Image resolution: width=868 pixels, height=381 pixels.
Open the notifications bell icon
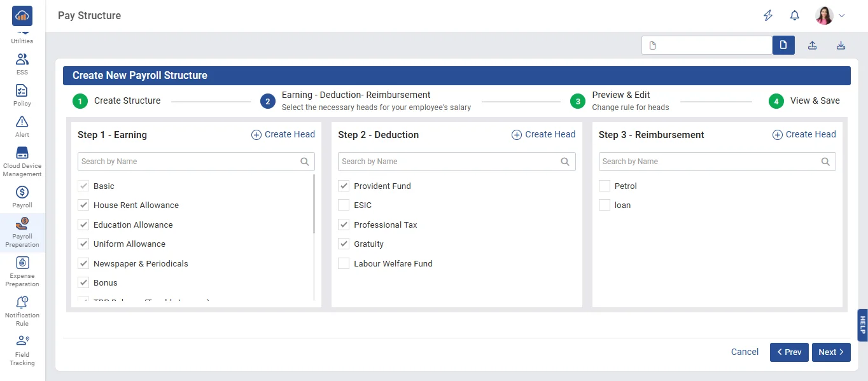[x=794, y=16]
